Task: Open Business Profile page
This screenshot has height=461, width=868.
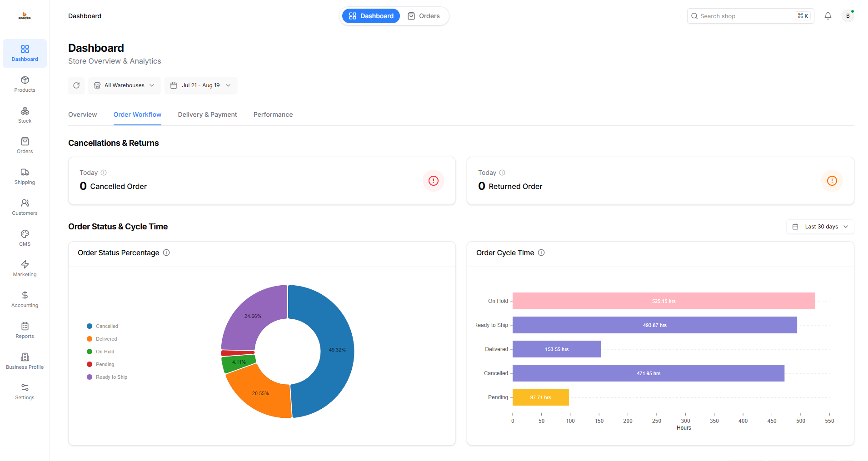Action: pyautogui.click(x=25, y=362)
